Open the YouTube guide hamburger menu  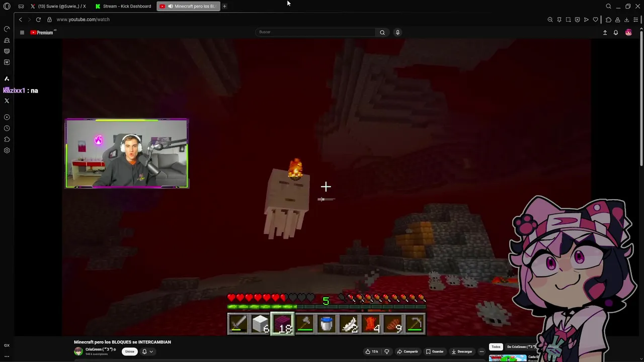[x=22, y=32]
